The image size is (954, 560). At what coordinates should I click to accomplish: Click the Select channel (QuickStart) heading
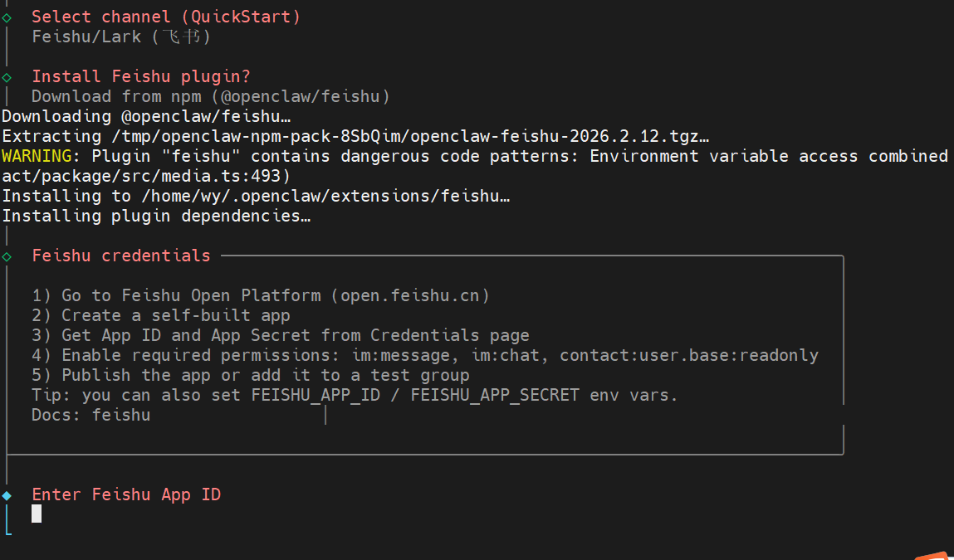166,17
